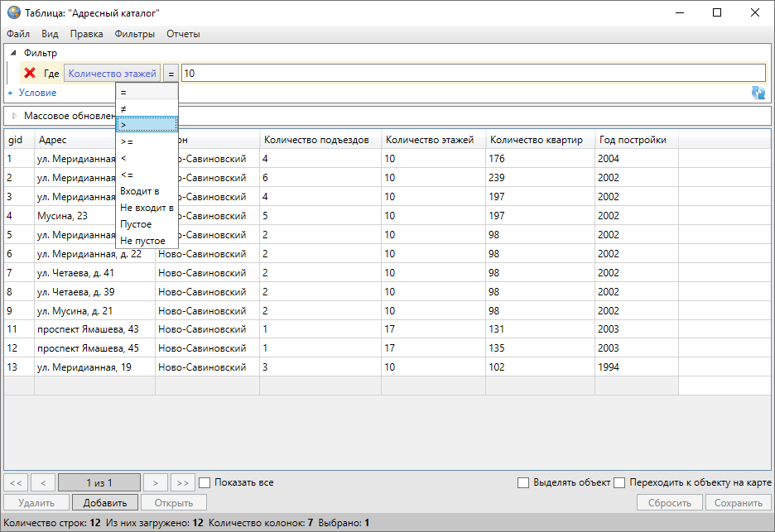Toggle the 'Выделять объект' checkbox

pyautogui.click(x=522, y=482)
